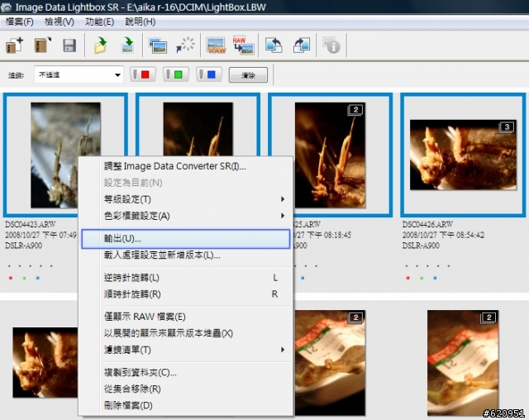Click the open folder toolbar icon

point(100,45)
